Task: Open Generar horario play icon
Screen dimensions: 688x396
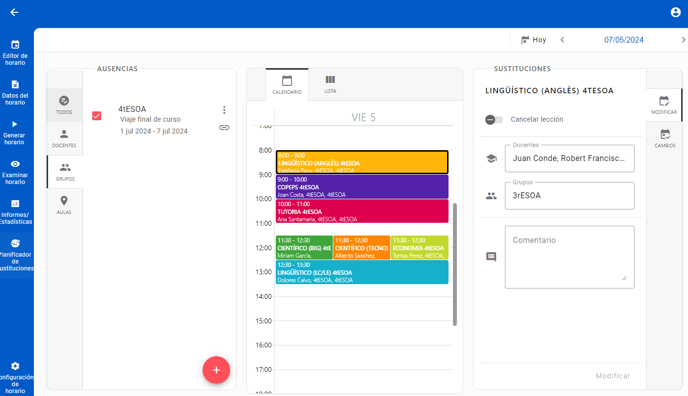Action: pyautogui.click(x=14, y=124)
